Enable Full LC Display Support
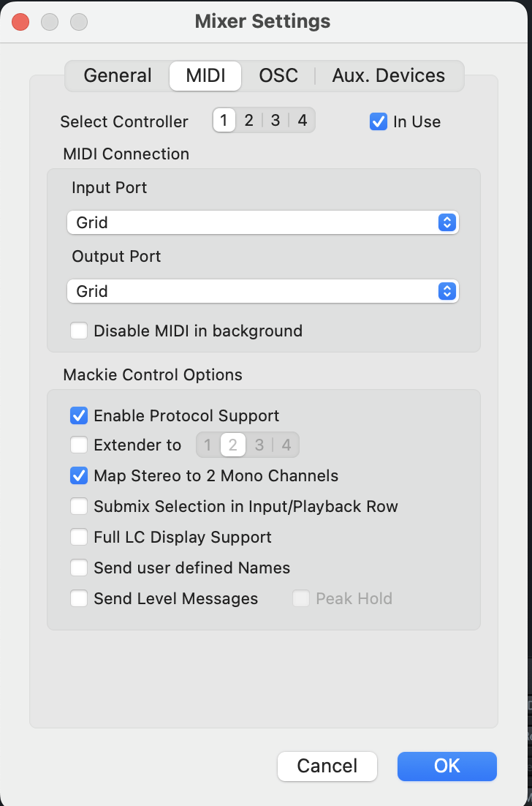Viewport: 532px width, 806px height. coord(79,538)
